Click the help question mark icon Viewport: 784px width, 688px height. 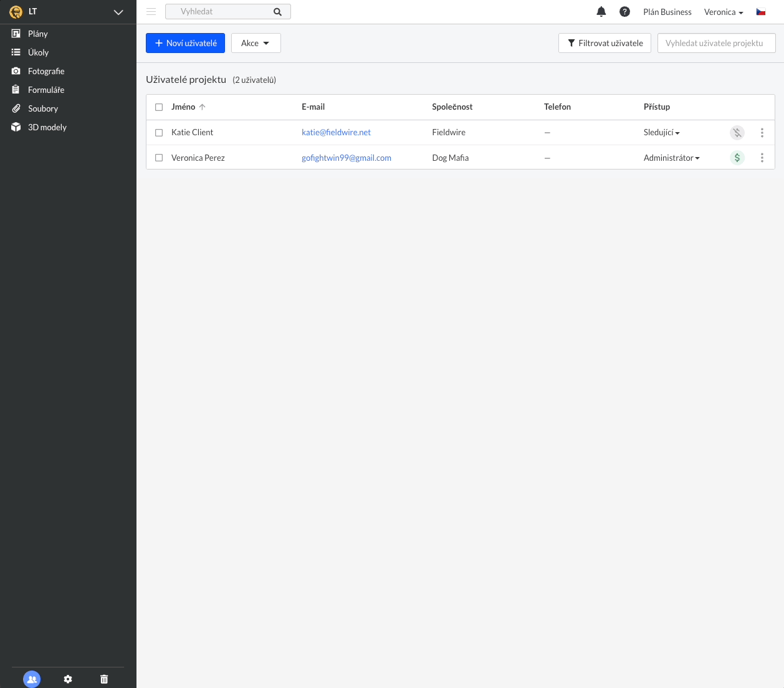624,12
